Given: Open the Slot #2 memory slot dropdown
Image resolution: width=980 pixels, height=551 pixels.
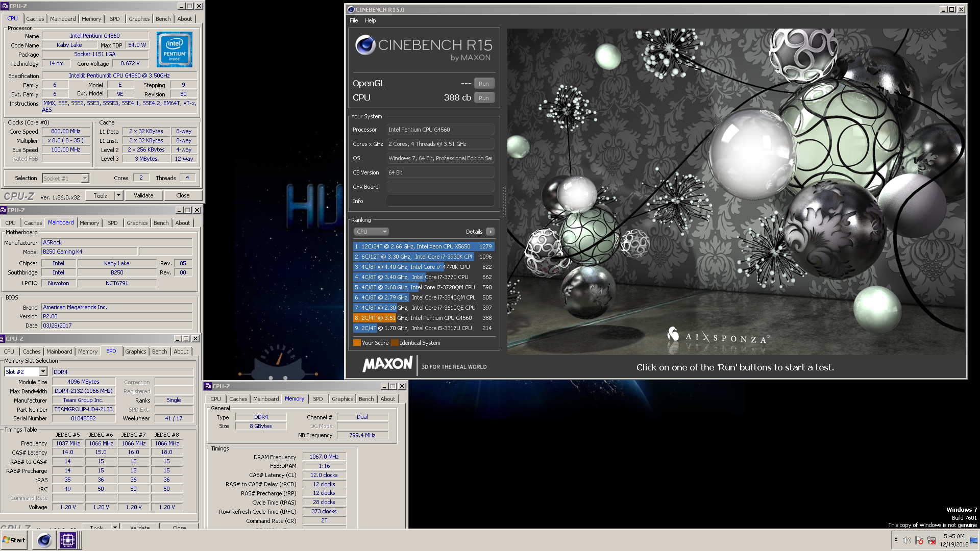Looking at the screenshot, I should (x=26, y=372).
